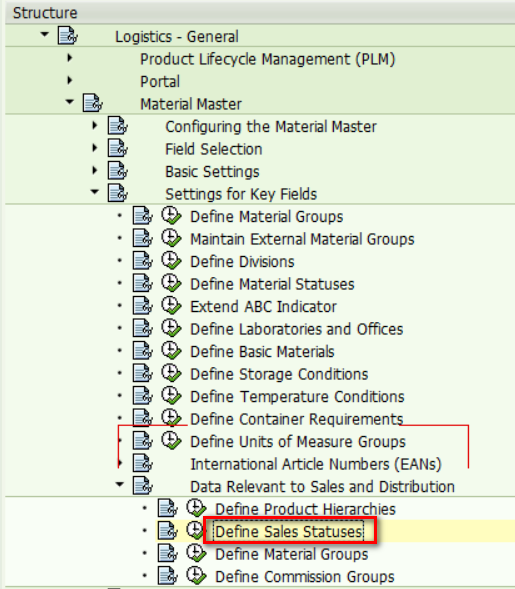Open documentation icon for Define Commission Groups
The image size is (515, 589).
click(x=168, y=576)
